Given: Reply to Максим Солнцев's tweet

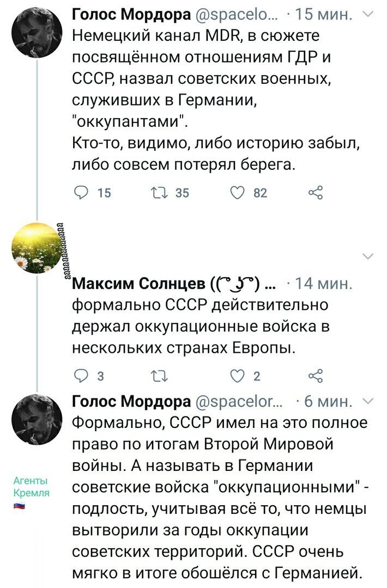Looking at the screenshot, I should point(81,376).
